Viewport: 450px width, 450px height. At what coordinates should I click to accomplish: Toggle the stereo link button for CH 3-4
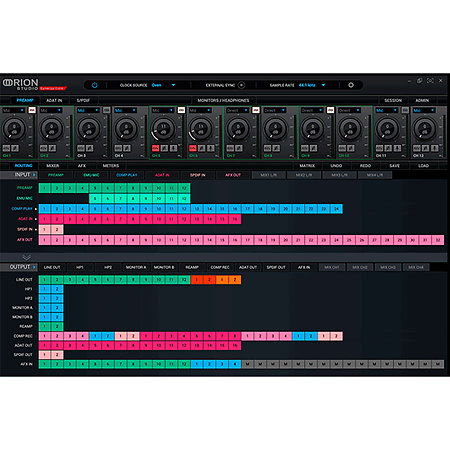(x=106, y=110)
